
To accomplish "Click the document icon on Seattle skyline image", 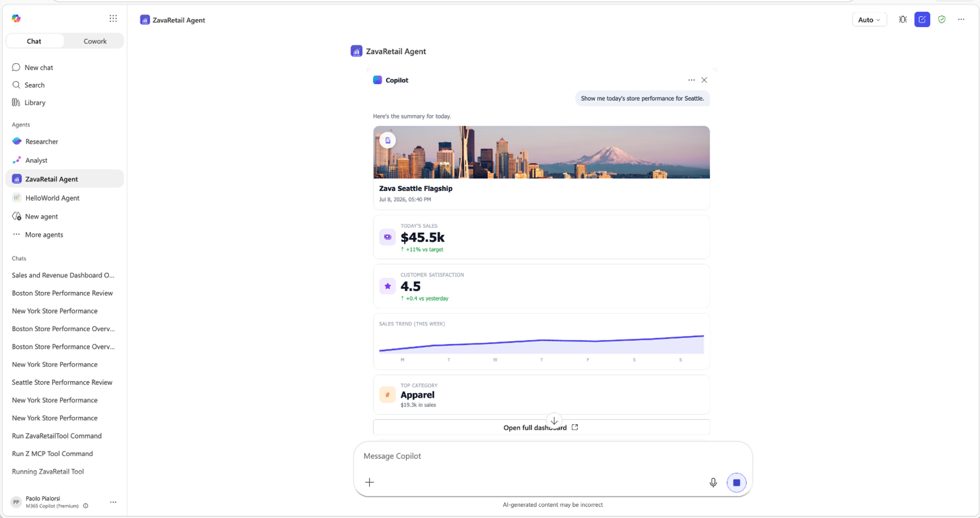I will [x=388, y=141].
